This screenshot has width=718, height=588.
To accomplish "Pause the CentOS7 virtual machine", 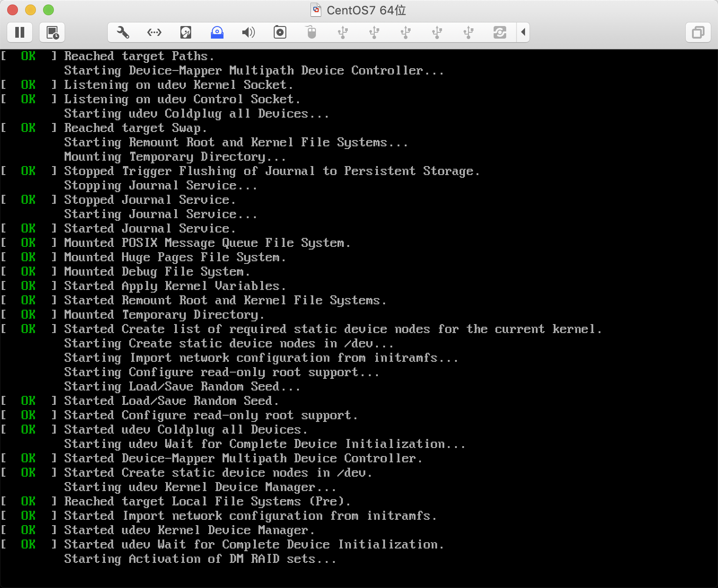I will (x=20, y=32).
